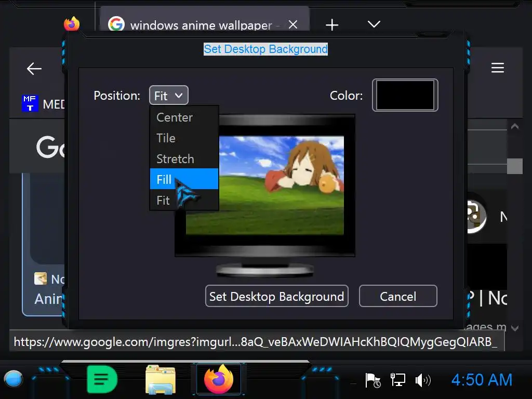Image resolution: width=532 pixels, height=399 pixels.
Task: Open the black Color picker swatch
Action: (405, 95)
